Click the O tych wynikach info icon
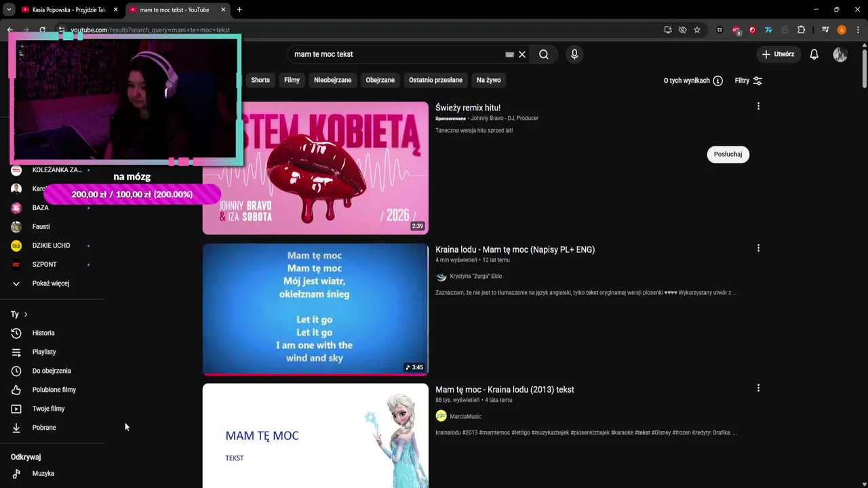 pos(717,81)
